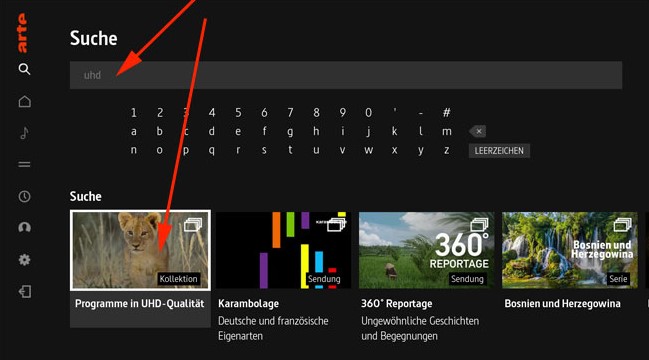Select letter l on the keyboard
649x360 pixels.
(x=421, y=131)
